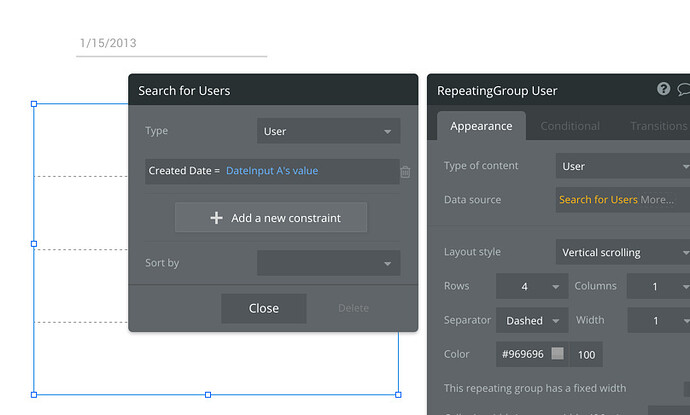Switch to the Conditional tab
Image resolution: width=690 pixels, height=415 pixels.
click(x=570, y=126)
